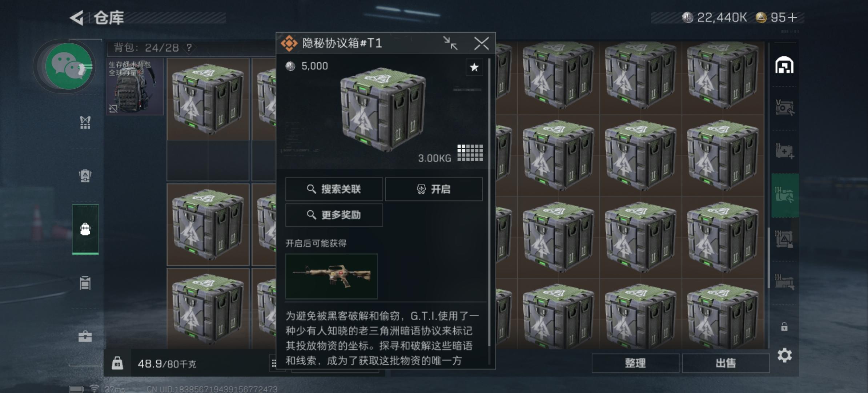Close the 隐秘协议箱#T1 detail popup
The width and height of the screenshot is (868, 393).
(x=481, y=43)
